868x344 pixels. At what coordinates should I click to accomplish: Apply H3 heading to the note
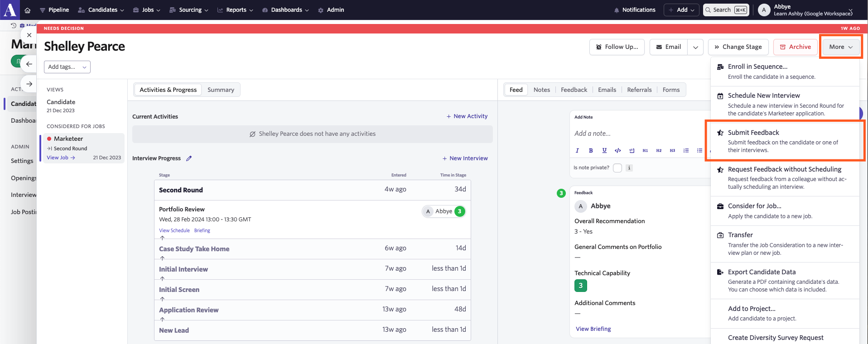tap(672, 151)
